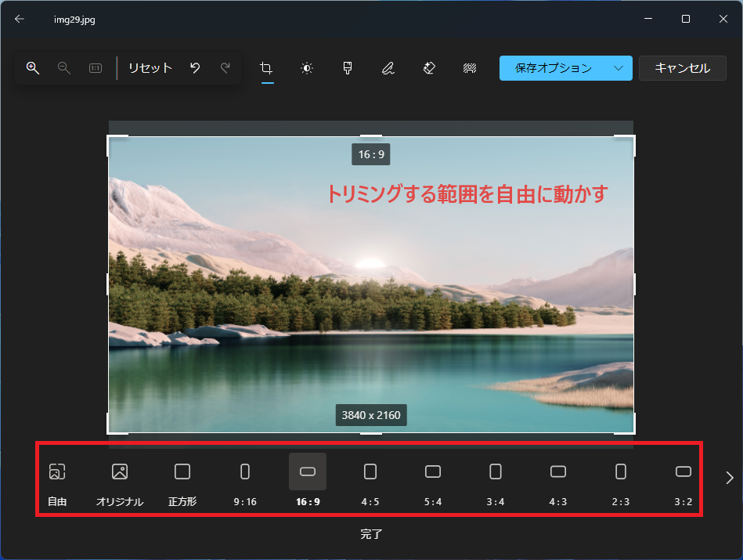Select the 正方形 square aspect ratio
Image resolution: width=743 pixels, height=560 pixels.
point(182,484)
